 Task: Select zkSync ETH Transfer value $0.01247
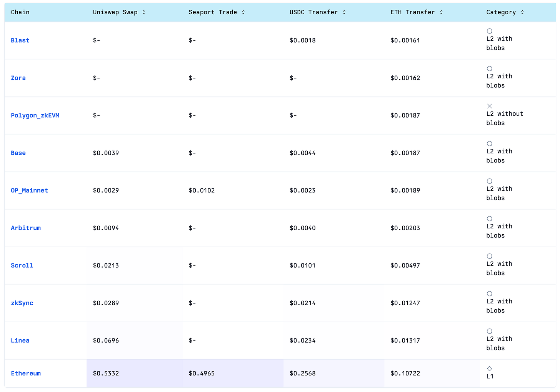tap(405, 303)
